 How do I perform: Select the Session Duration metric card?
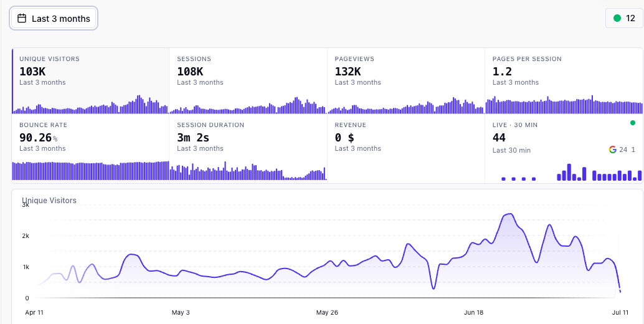pos(248,148)
